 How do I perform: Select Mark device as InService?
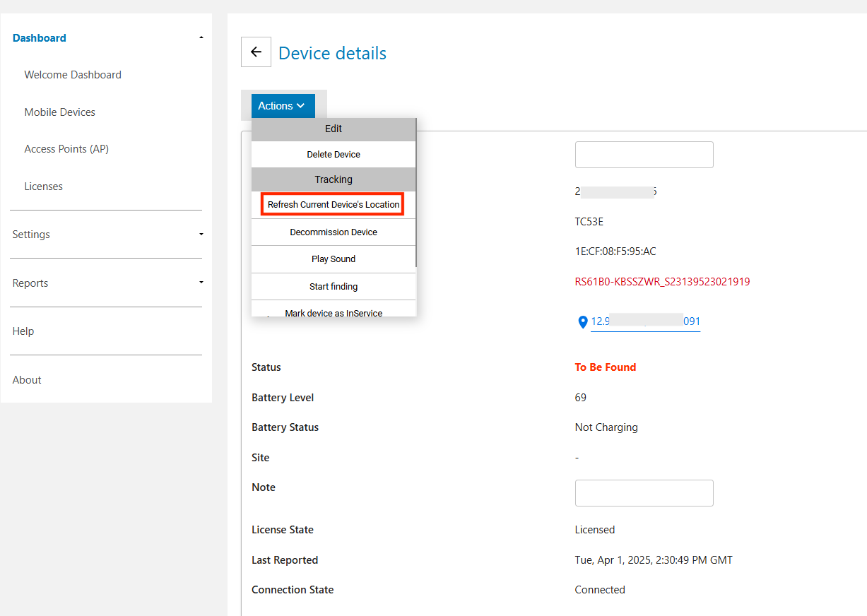[334, 312]
